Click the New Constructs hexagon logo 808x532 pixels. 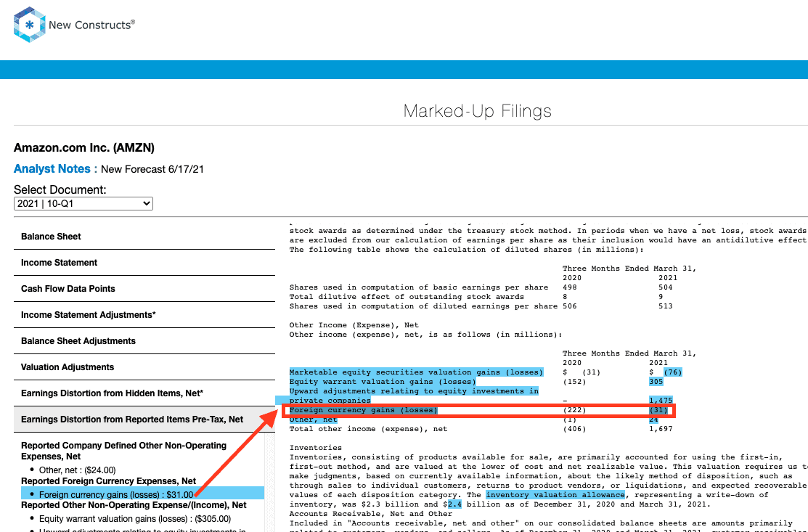coord(29,24)
